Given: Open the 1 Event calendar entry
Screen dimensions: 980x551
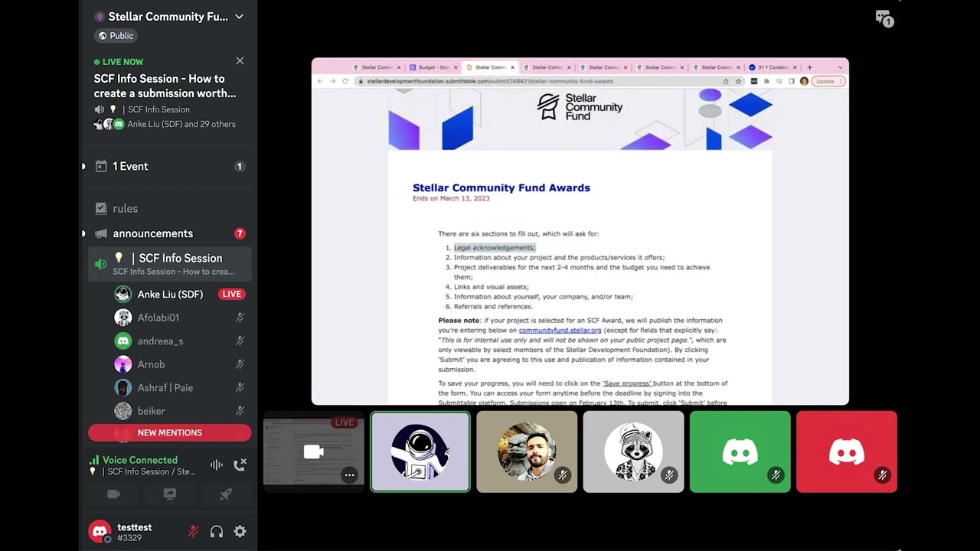Looking at the screenshot, I should click(168, 166).
